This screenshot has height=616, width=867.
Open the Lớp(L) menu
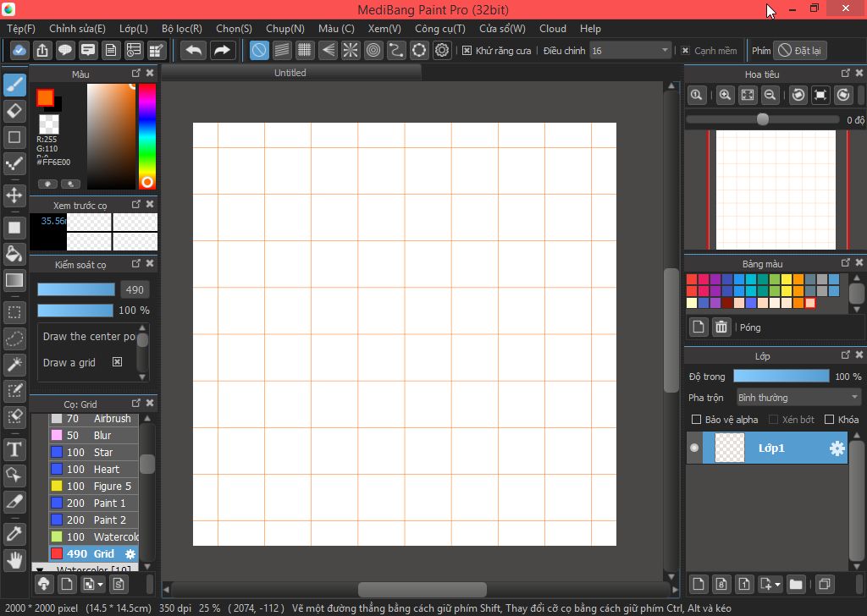pyautogui.click(x=134, y=29)
